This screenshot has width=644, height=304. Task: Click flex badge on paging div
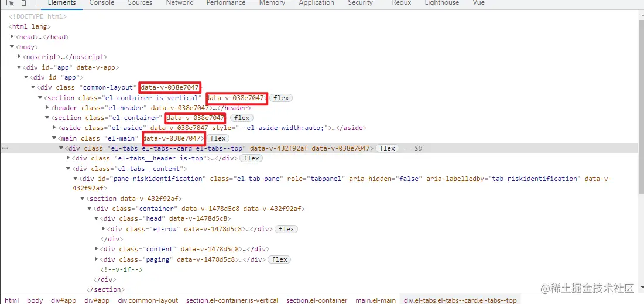point(279,259)
